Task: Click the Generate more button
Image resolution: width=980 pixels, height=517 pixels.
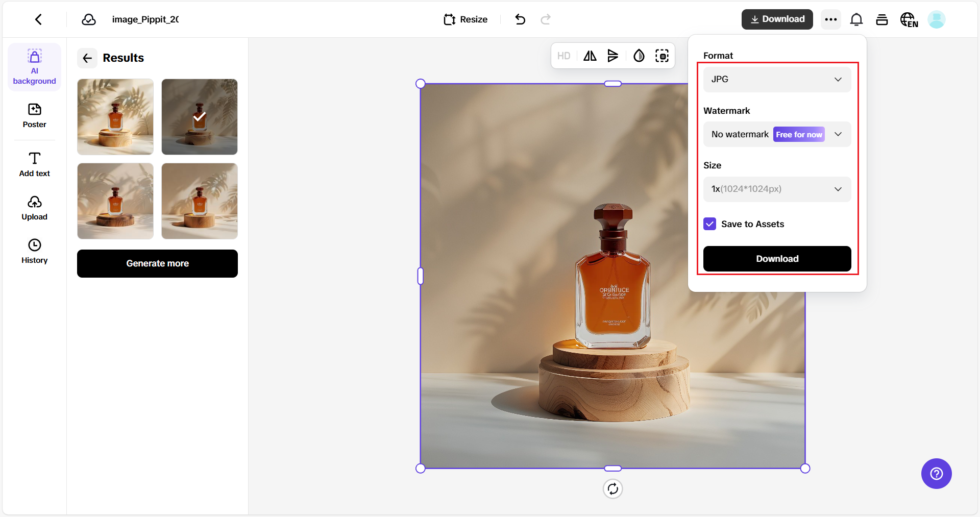Action: [157, 263]
